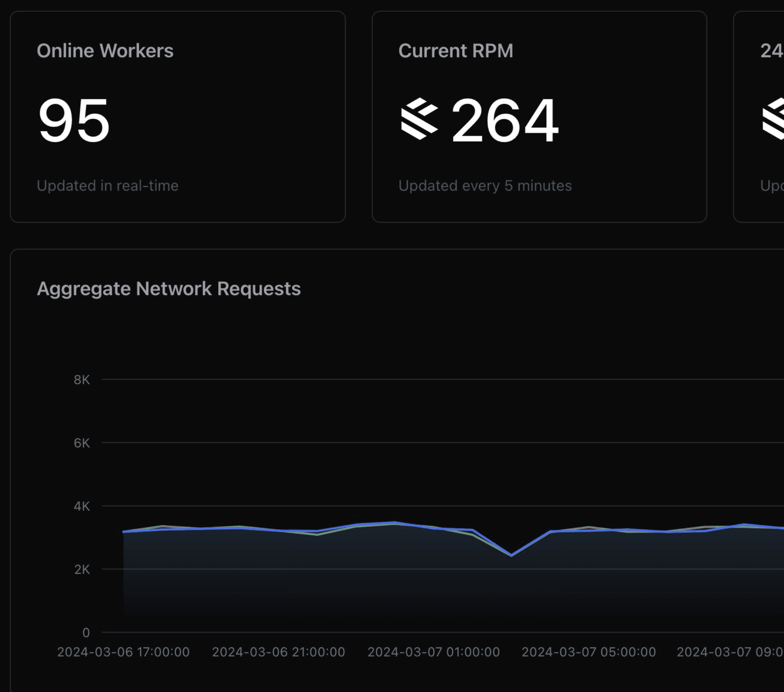
Task: Click the 6K y-axis label
Action: [82, 443]
